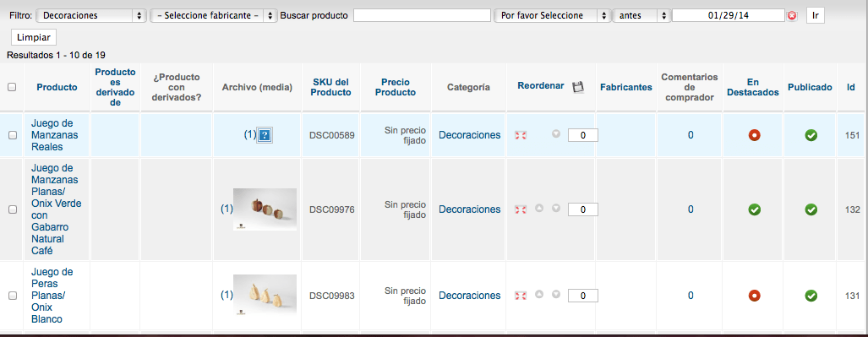868x337 pixels.
Task: Remove featured status from product id 132
Action: coord(754,209)
